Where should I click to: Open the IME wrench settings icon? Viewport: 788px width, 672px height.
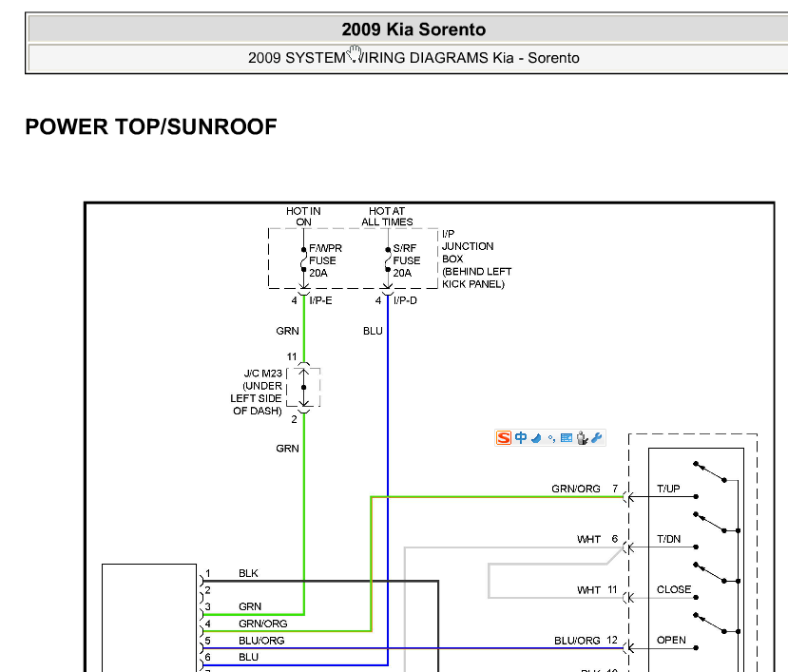pyautogui.click(x=597, y=438)
